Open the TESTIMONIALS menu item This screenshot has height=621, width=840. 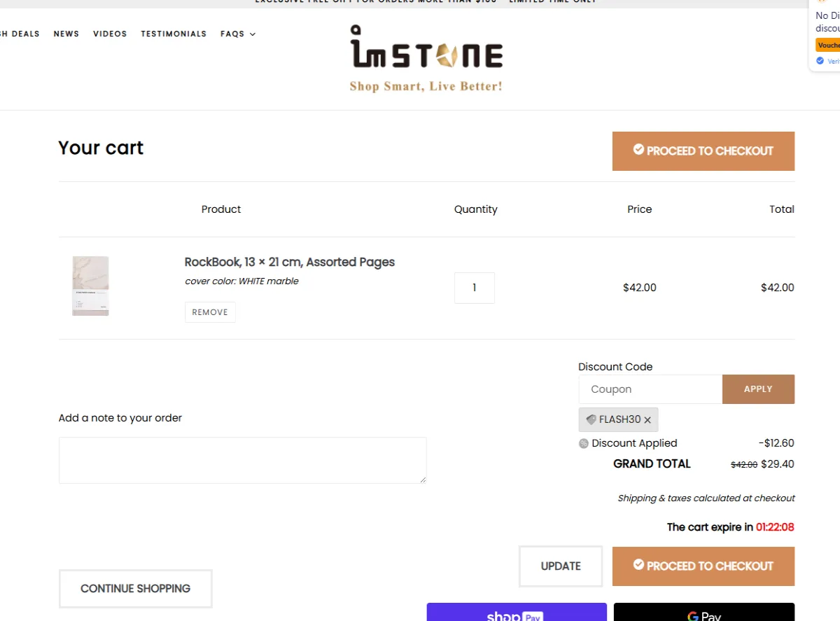(174, 34)
